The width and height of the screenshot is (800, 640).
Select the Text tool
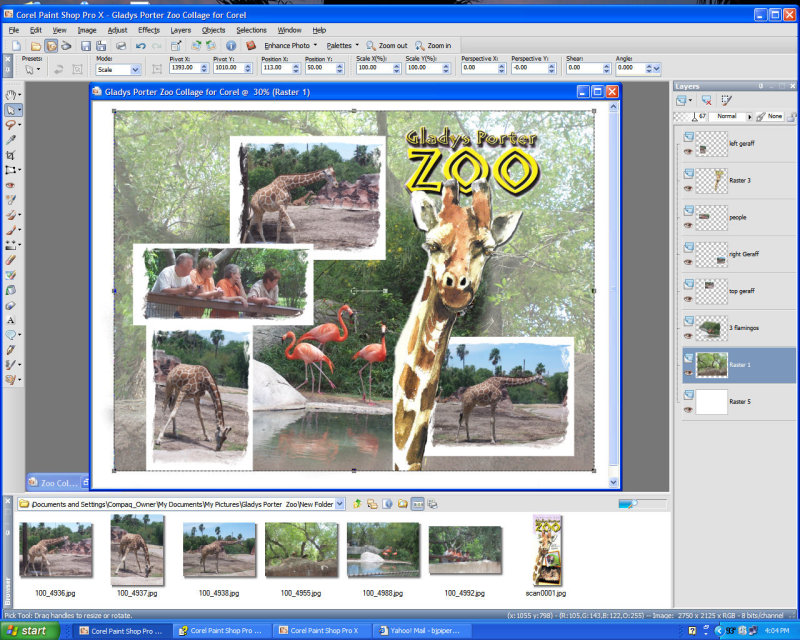(x=10, y=320)
